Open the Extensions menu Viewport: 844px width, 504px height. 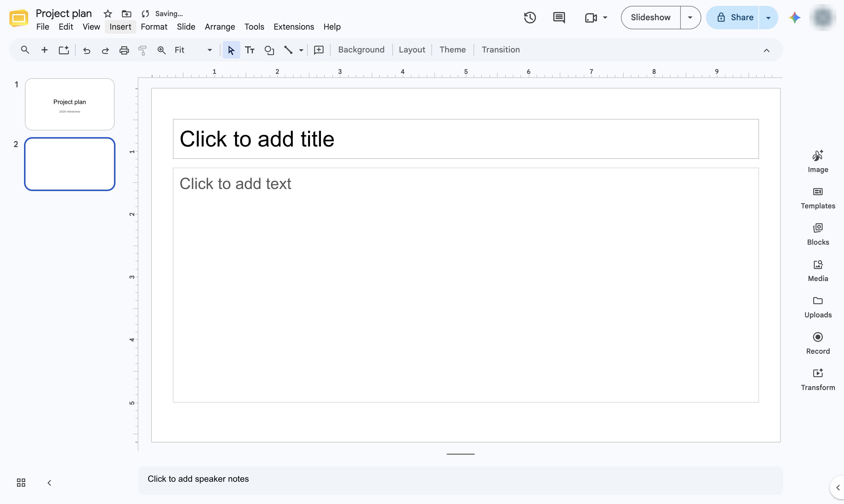tap(294, 26)
